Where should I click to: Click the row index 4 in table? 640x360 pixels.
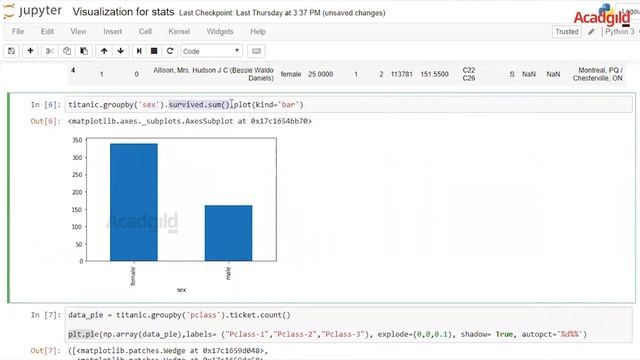pos(73,70)
